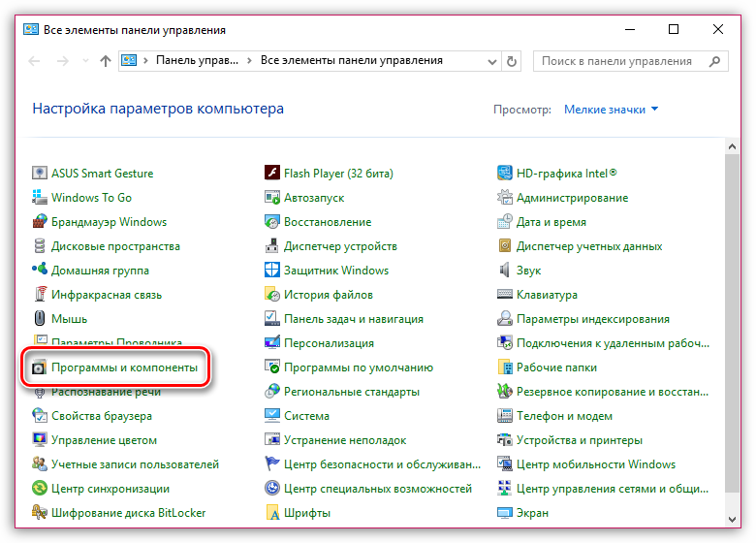Open the Шифрование диска BitLocker icon
This screenshot has width=756, height=543.
tap(40, 513)
